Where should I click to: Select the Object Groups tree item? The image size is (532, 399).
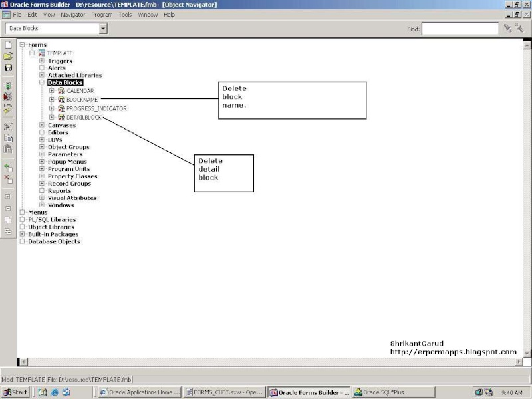tap(68, 147)
